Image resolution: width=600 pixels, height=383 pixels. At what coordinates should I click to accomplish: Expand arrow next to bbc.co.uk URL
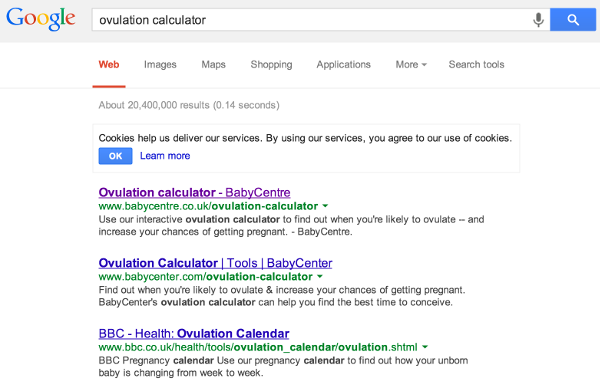(x=425, y=347)
